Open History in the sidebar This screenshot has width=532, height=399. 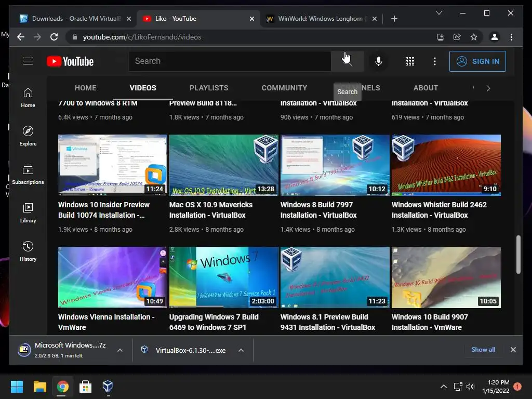28,251
